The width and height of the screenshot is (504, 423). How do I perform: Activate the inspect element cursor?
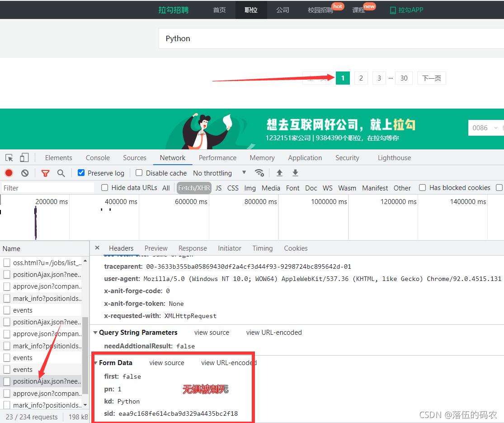(8, 157)
